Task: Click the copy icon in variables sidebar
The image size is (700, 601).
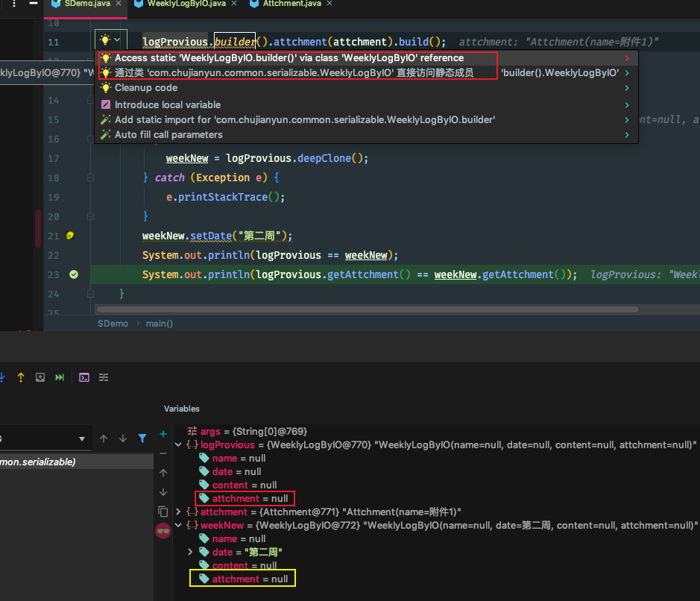Action: coord(163,512)
